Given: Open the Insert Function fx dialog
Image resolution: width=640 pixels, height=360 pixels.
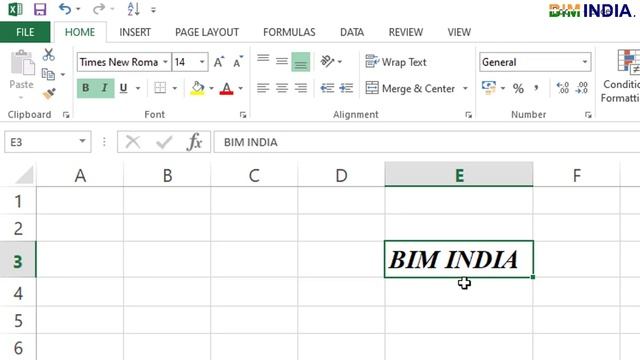Looking at the screenshot, I should 194,142.
